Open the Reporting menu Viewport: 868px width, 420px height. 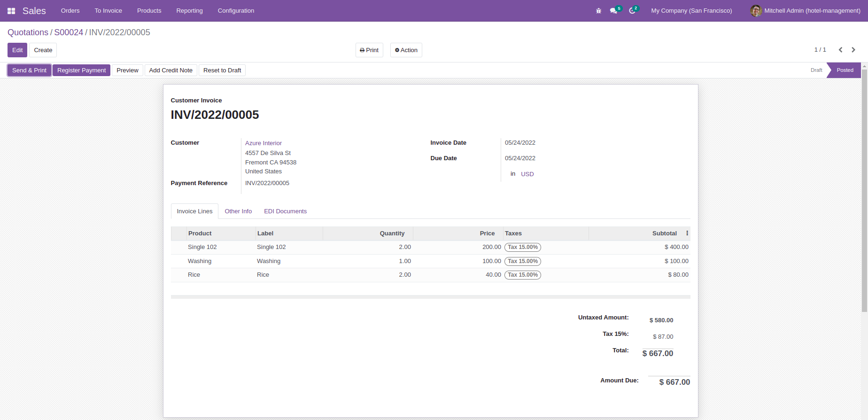(x=189, y=11)
